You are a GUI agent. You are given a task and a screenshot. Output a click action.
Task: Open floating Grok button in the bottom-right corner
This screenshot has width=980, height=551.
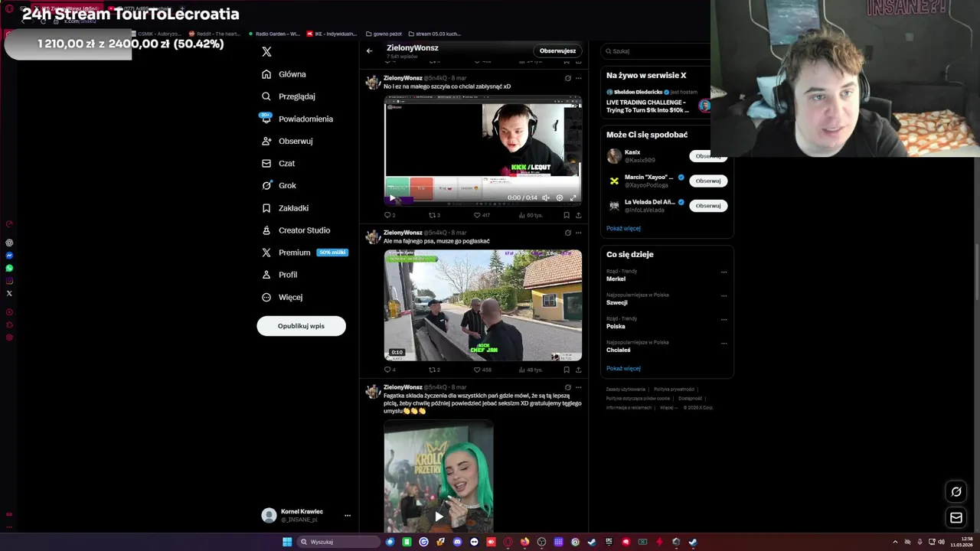[x=956, y=492]
